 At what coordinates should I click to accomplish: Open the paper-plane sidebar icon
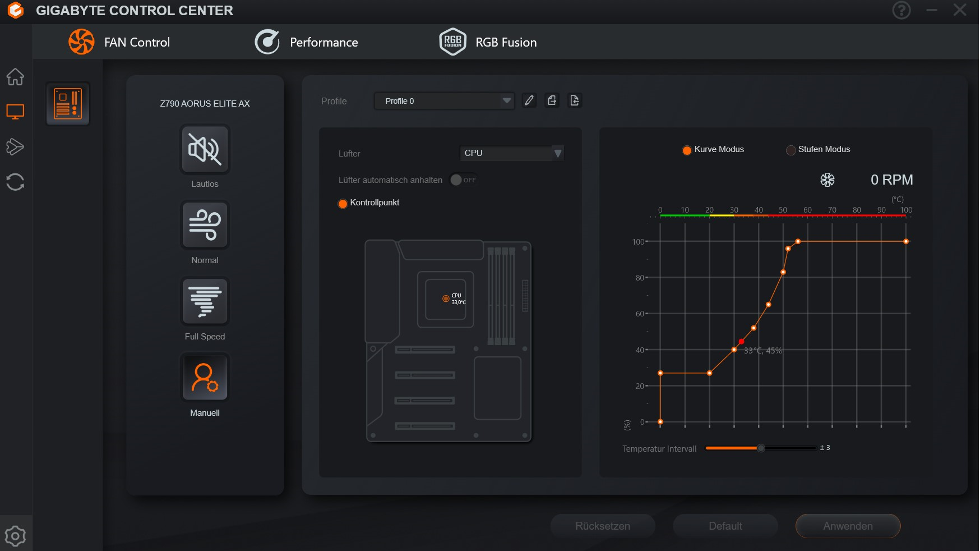[15, 147]
